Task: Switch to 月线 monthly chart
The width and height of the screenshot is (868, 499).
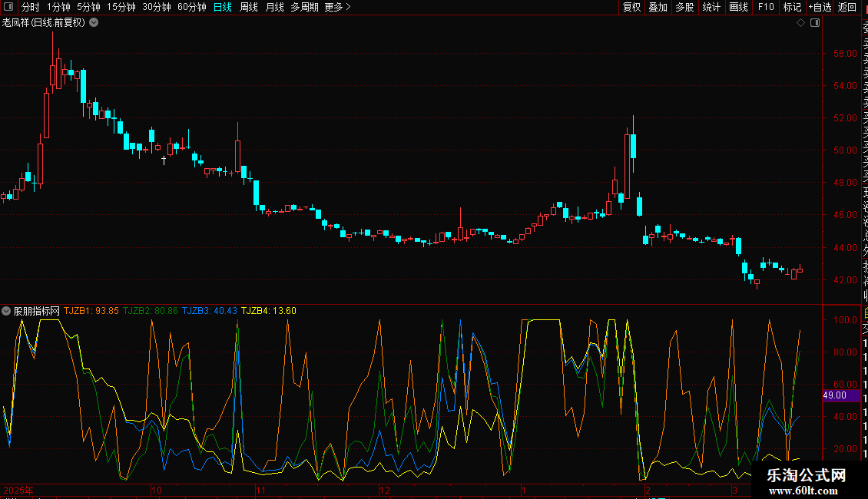Action: click(274, 7)
